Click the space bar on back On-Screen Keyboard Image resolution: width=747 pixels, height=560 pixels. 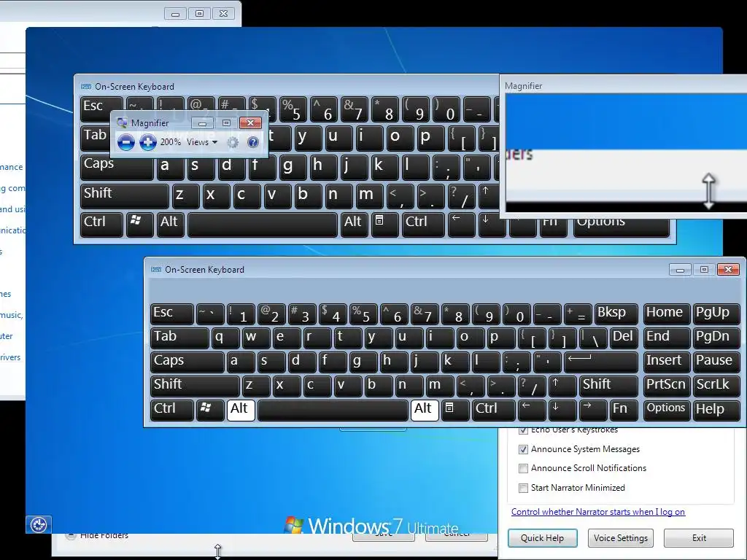coord(263,225)
